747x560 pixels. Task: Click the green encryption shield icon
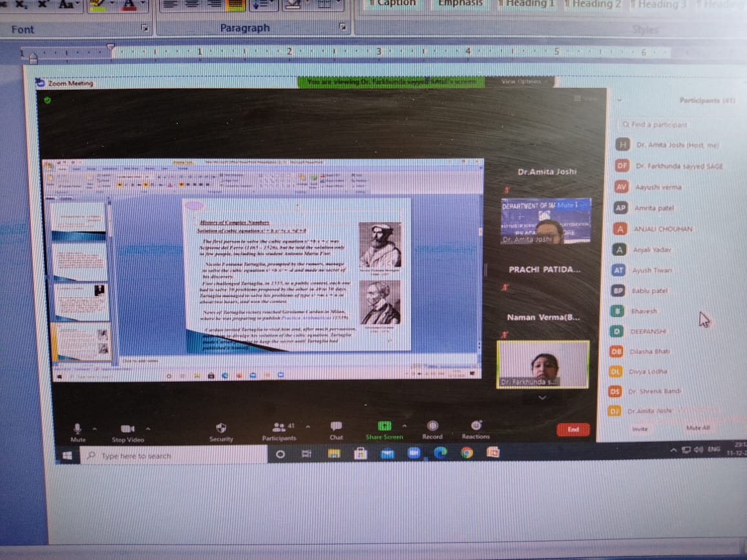[47, 100]
